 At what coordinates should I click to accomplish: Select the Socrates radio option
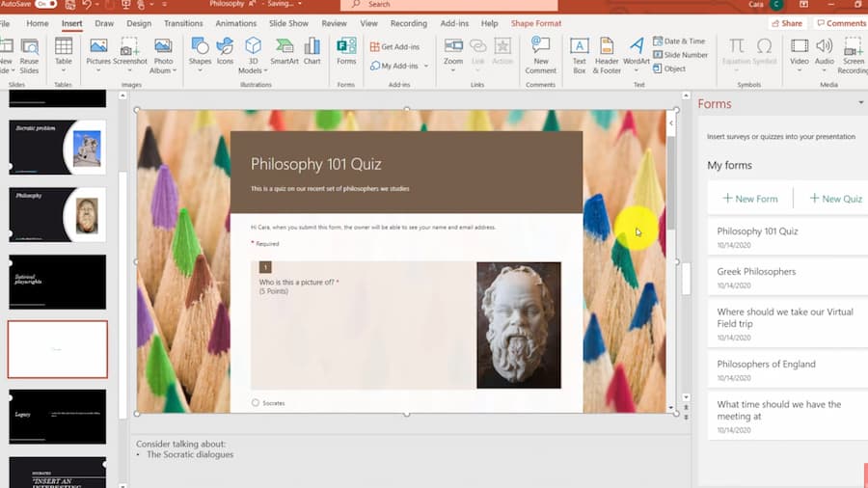point(256,403)
